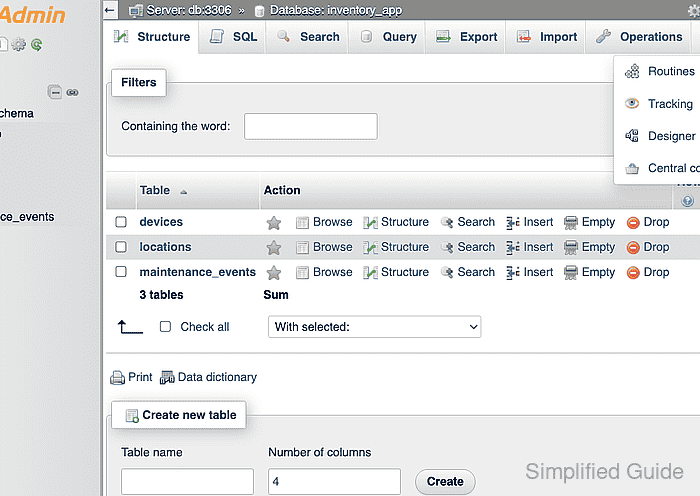The height and width of the screenshot is (496, 700).
Task: Click the navigation panel settings gear icon
Action: pyautogui.click(x=18, y=44)
